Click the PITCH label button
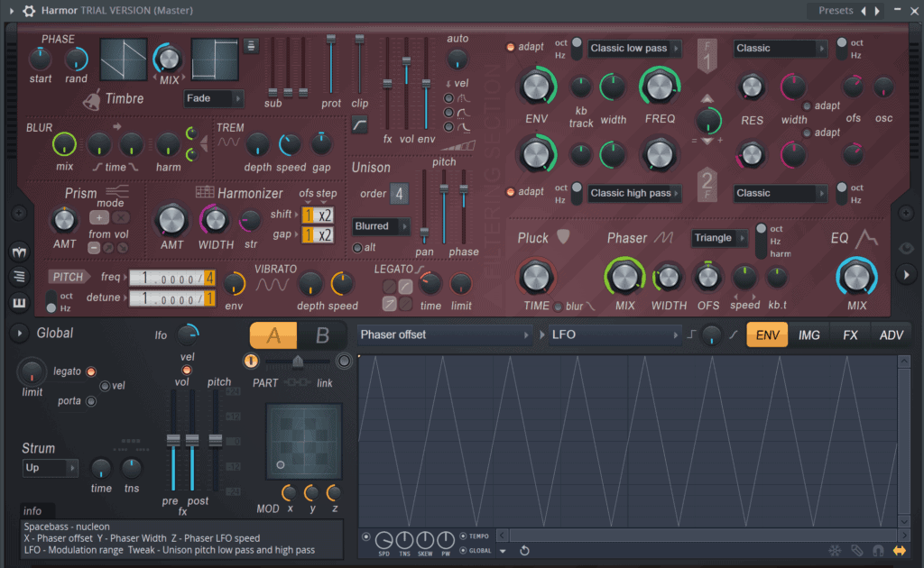 point(69,277)
